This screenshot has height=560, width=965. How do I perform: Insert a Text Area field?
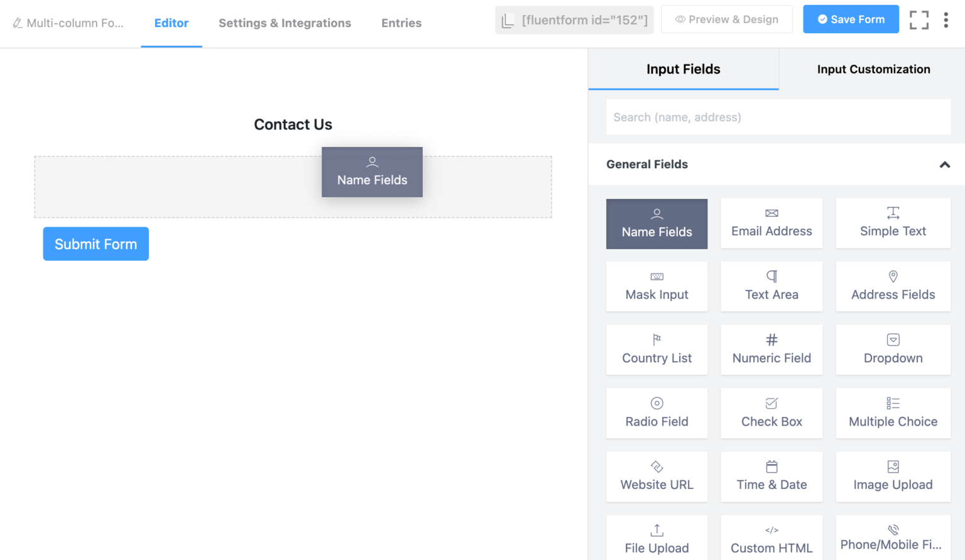click(x=771, y=286)
